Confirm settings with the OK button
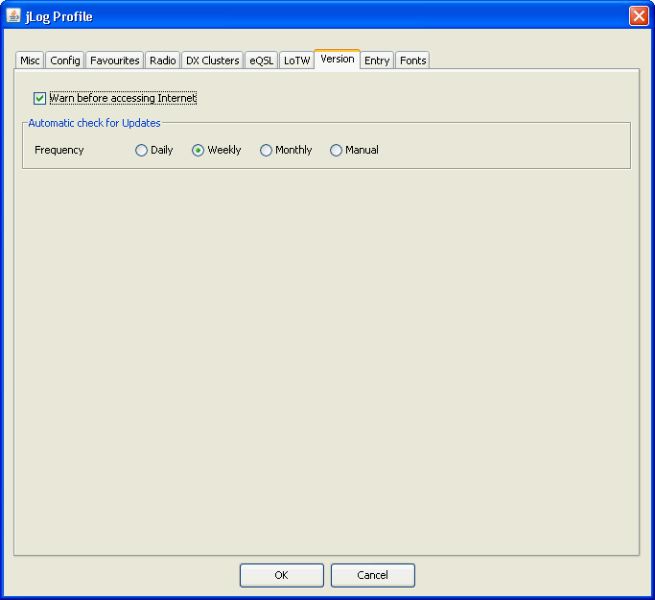The width and height of the screenshot is (655, 600). coord(281,575)
